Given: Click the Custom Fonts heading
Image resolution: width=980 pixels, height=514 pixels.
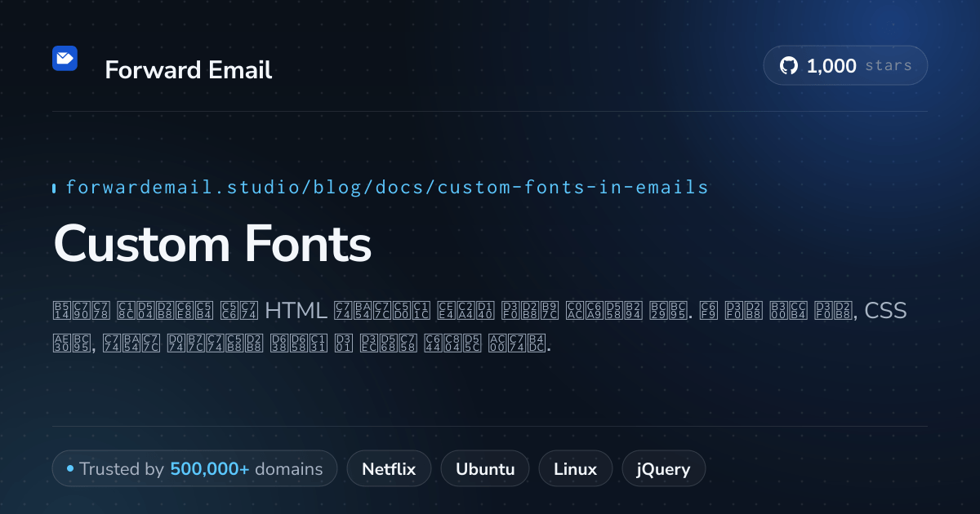Looking at the screenshot, I should pos(212,244).
